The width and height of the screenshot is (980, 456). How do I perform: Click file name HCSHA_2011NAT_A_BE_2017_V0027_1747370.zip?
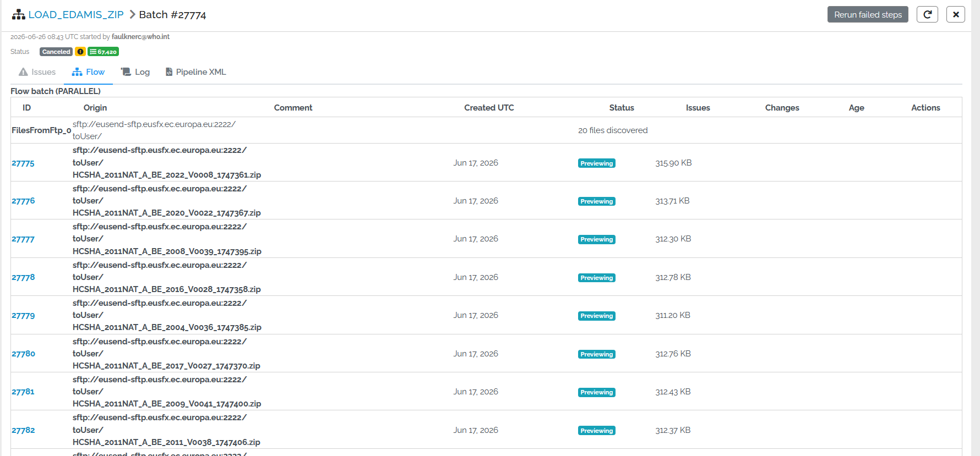[166, 366]
